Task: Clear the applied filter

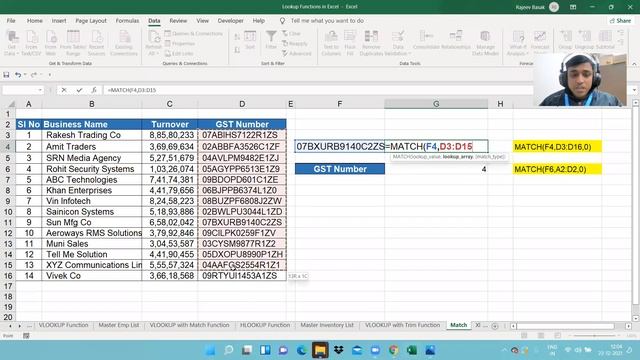Action: [291, 33]
